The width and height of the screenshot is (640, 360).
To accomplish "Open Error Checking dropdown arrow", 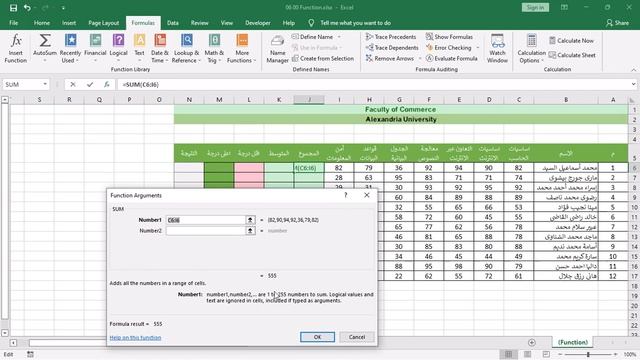I will point(478,48).
